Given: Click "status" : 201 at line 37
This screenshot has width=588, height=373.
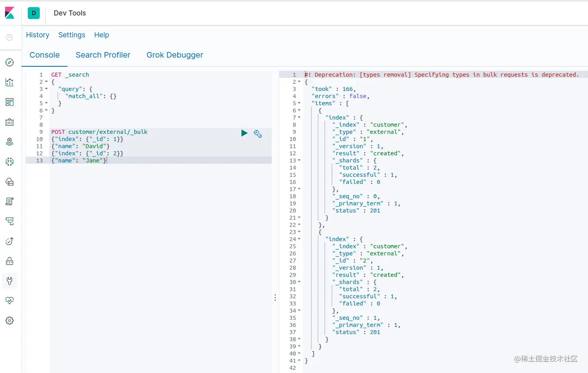Looking at the screenshot, I should click(356, 332).
